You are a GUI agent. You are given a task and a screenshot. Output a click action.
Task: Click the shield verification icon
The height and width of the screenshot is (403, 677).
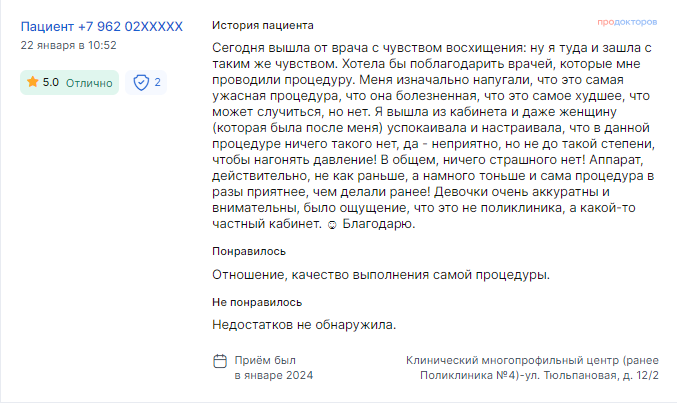[x=141, y=82]
